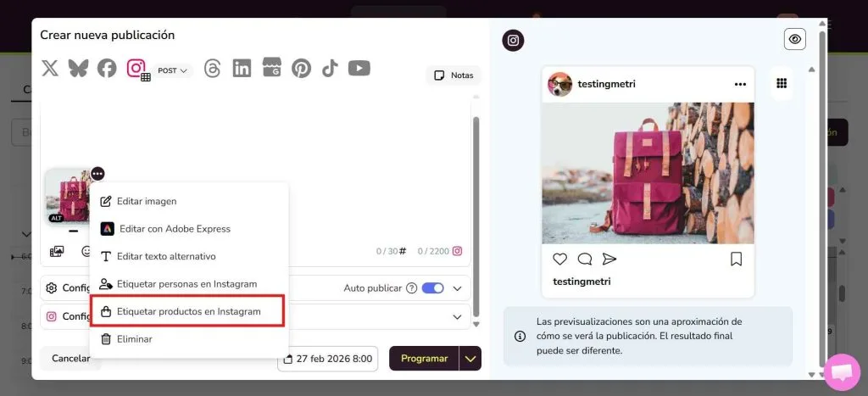Open the Notas panel
The image size is (868, 396).
point(454,75)
